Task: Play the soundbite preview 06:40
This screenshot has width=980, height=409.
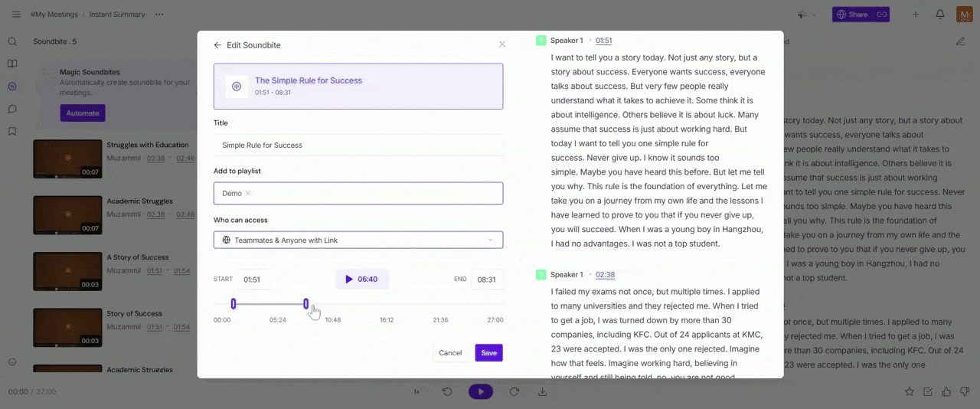Action: tap(362, 280)
